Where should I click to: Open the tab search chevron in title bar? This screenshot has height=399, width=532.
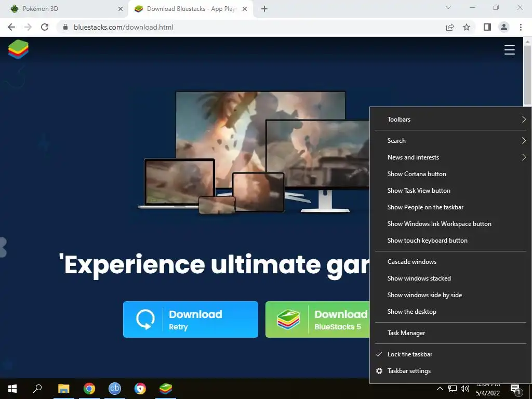point(448,7)
